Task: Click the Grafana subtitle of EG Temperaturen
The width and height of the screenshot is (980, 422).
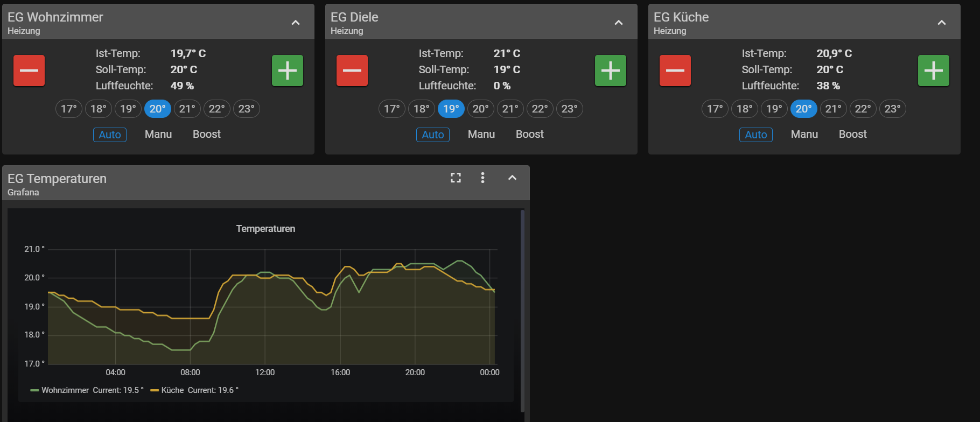Action: [x=23, y=192]
